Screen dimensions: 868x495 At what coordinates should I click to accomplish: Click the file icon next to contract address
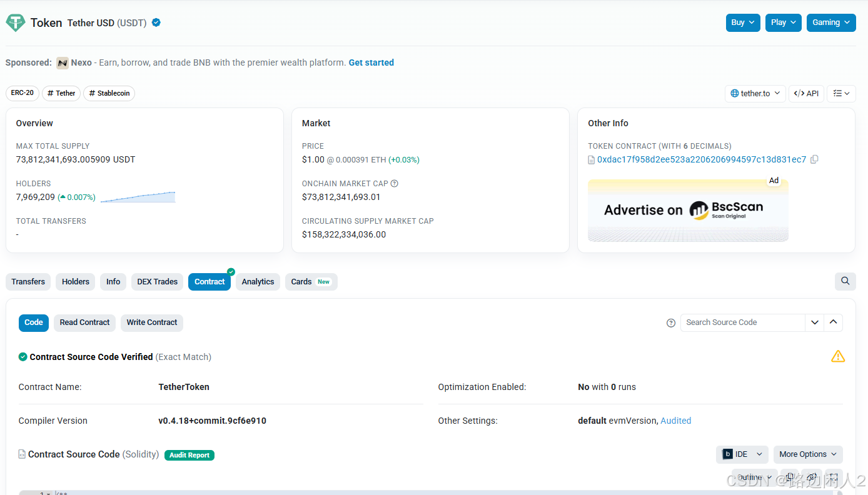[592, 160]
